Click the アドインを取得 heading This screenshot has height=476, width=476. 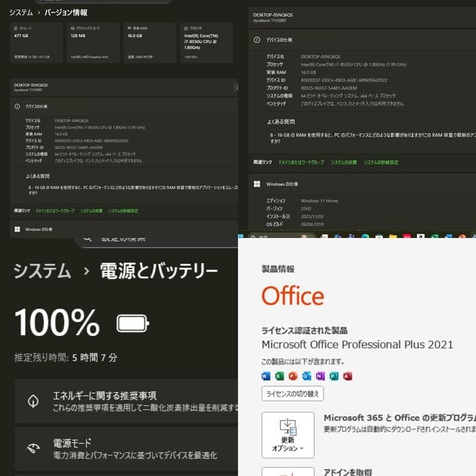pos(348,472)
